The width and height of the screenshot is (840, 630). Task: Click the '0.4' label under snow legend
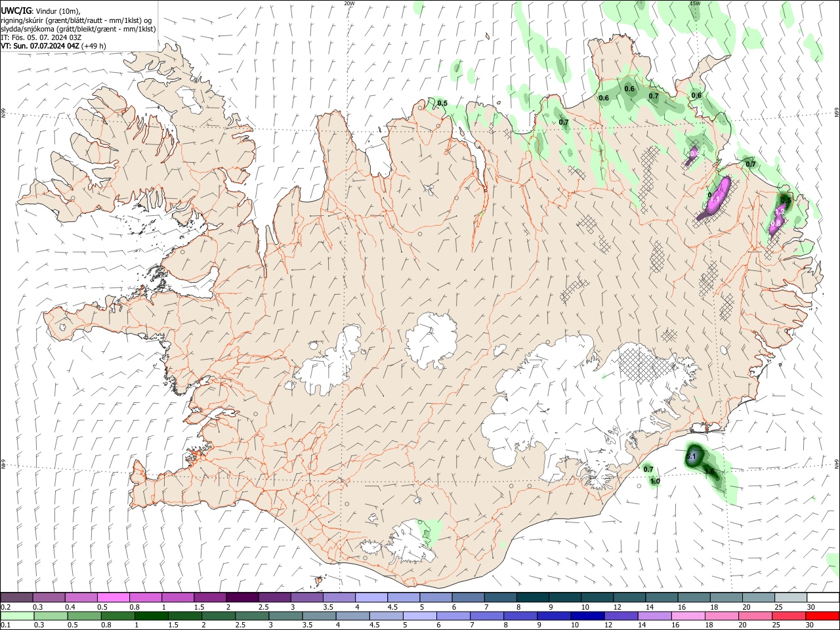(x=70, y=607)
